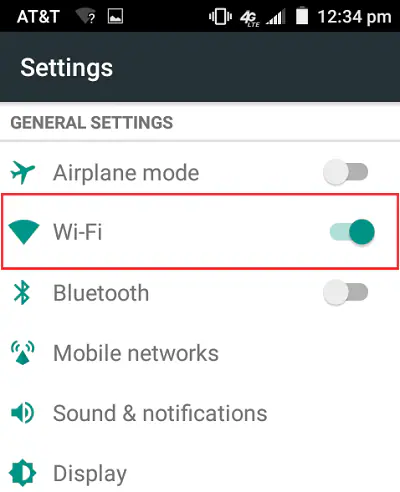
Task: Tap the Wi-Fi signal icon
Action: click(x=24, y=232)
